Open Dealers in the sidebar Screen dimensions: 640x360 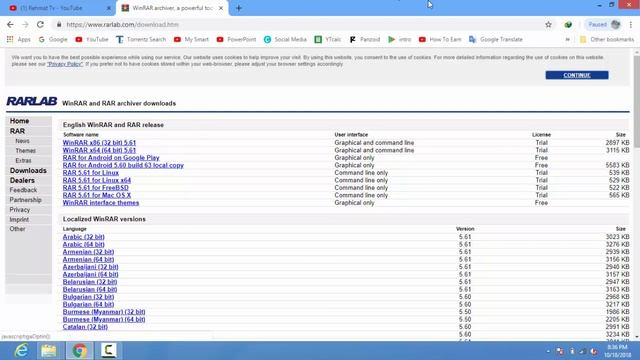22,180
